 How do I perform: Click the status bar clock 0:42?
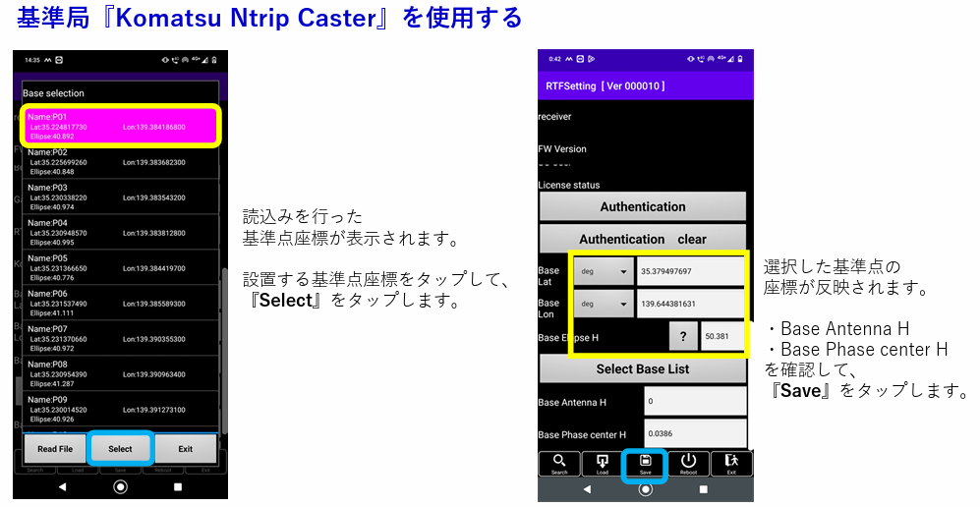tap(555, 59)
